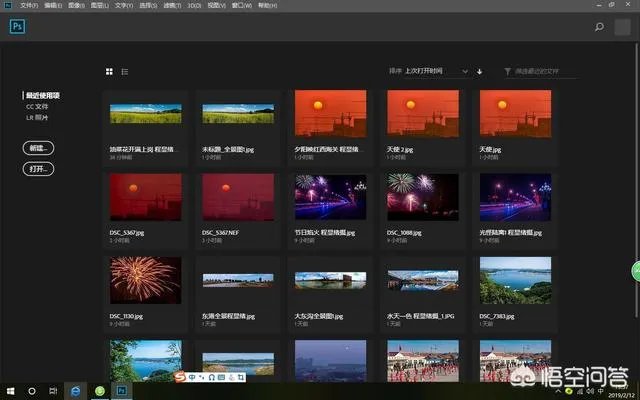Open the 图像(I) menu
The height and width of the screenshot is (400, 640).
(76, 5)
